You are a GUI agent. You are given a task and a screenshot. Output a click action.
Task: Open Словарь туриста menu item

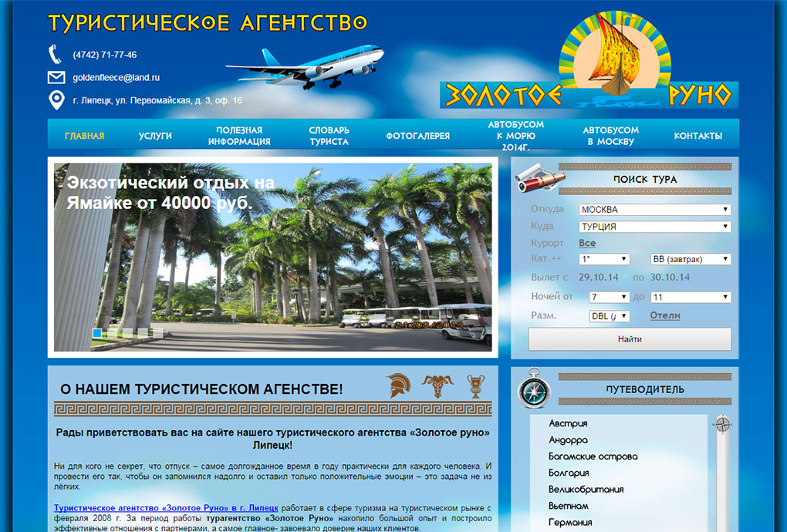pyautogui.click(x=329, y=136)
